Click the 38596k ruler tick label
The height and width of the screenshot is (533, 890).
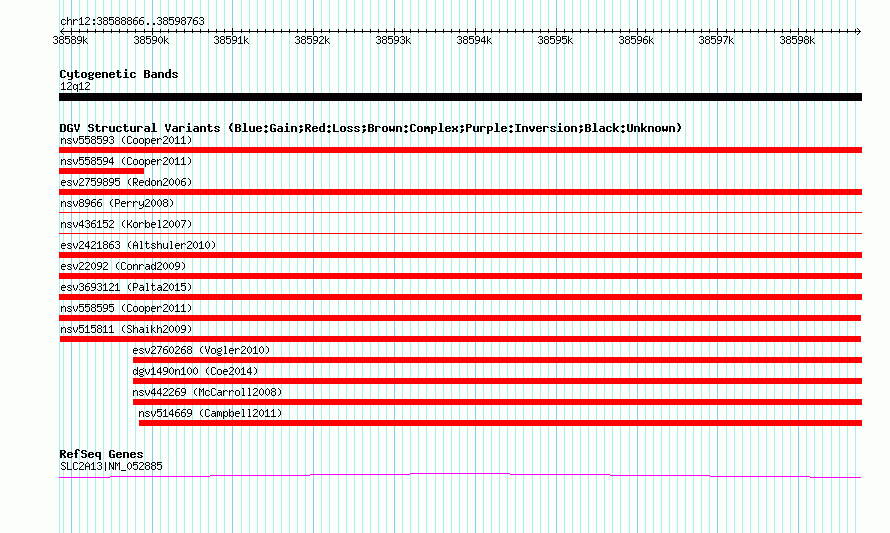[636, 40]
